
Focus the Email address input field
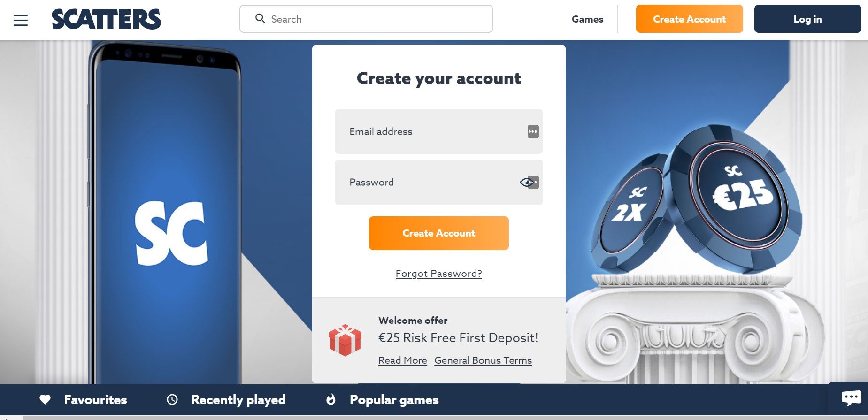(x=438, y=131)
